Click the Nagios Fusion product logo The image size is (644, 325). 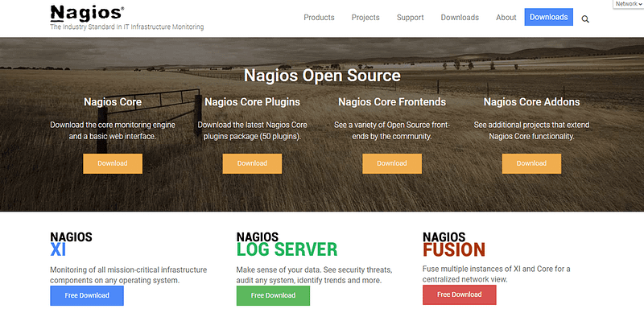(x=454, y=245)
